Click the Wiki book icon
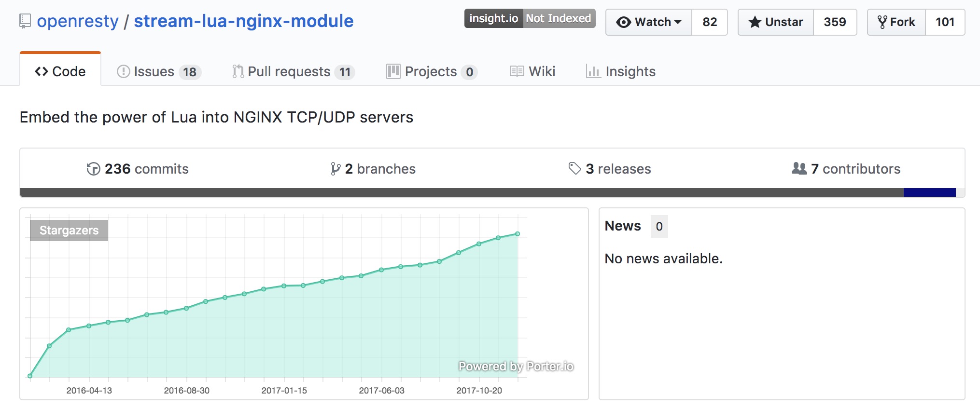The height and width of the screenshot is (408, 980). (517, 71)
